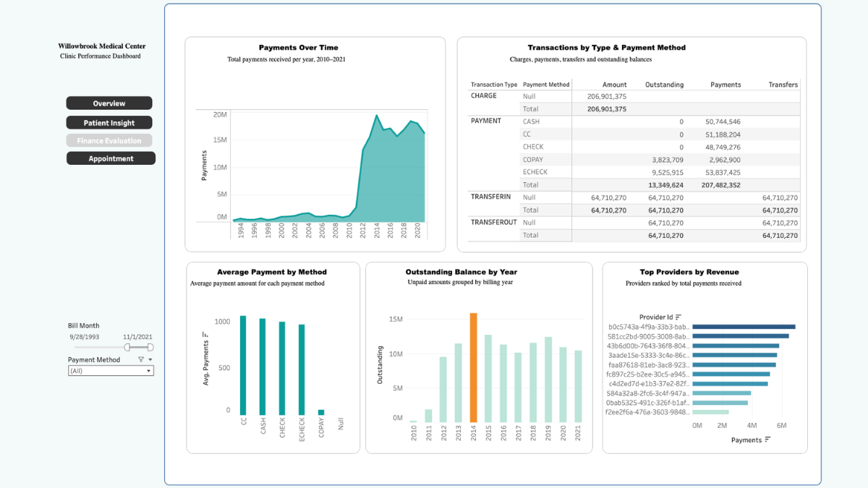Click the right handle of Bill Month slider
Viewport: 868px width, 488px height.
(150, 347)
